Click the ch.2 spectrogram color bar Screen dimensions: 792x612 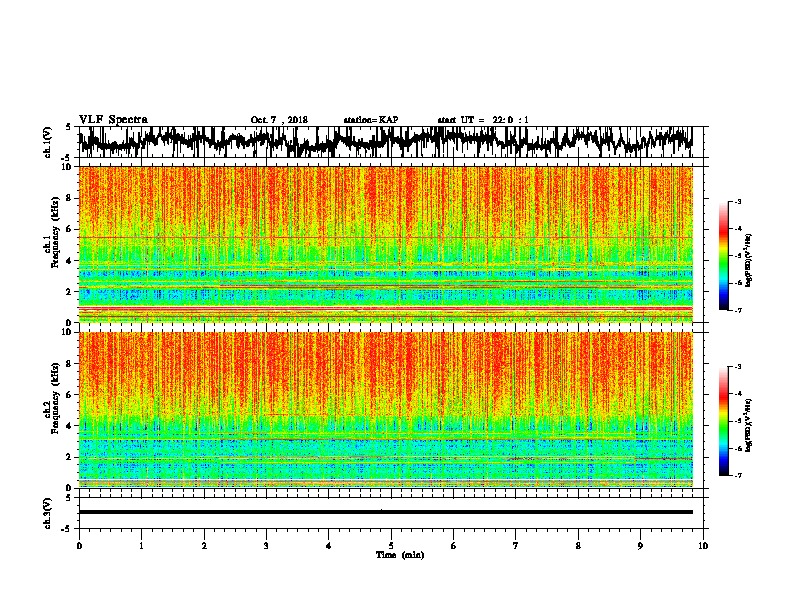[724, 421]
